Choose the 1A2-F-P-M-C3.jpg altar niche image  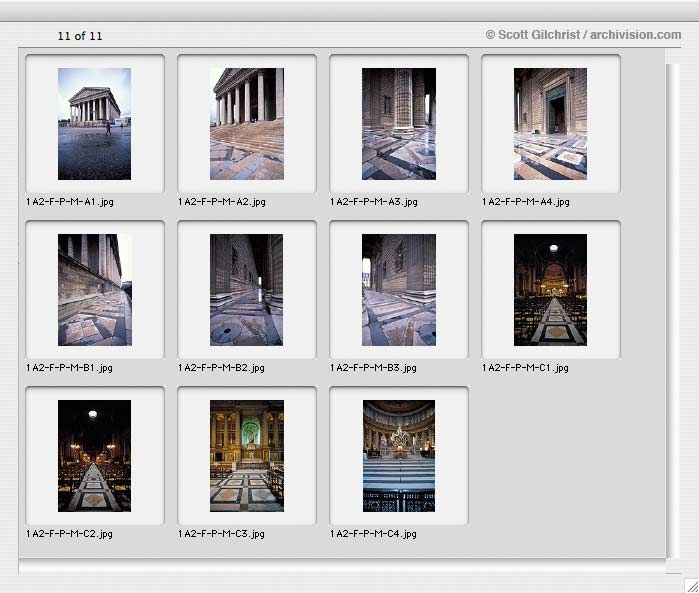pos(247,456)
